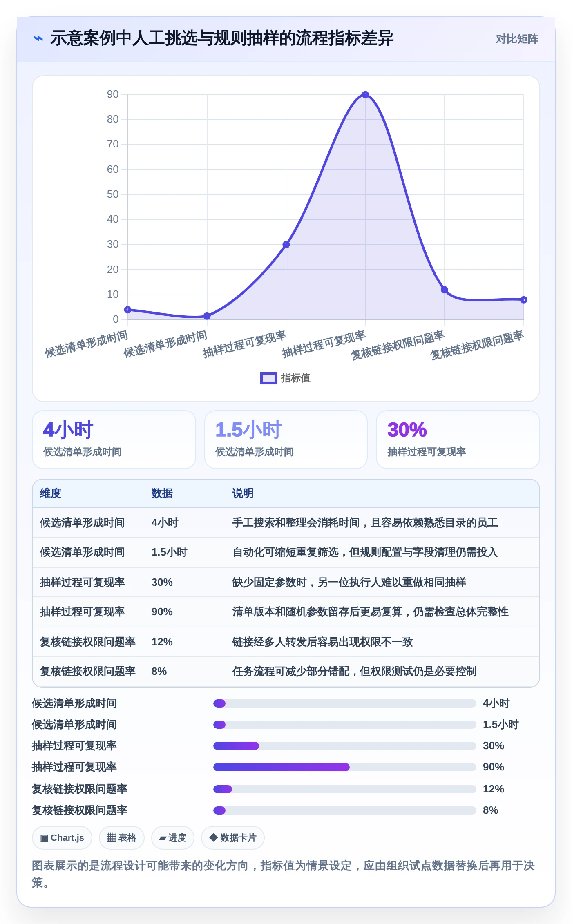Image resolution: width=572 pixels, height=924 pixels.
Task: Toggle the 指标值 legend color box
Action: click(x=269, y=378)
